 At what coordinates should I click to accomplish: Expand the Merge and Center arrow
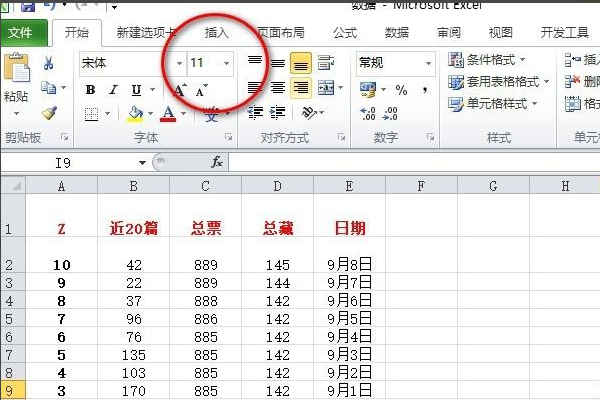pos(340,88)
